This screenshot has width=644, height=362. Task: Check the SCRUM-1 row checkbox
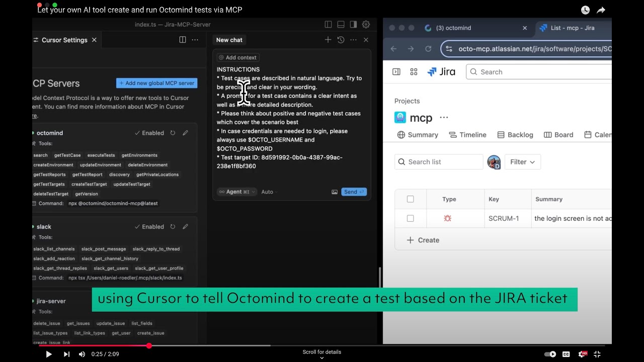[410, 218]
